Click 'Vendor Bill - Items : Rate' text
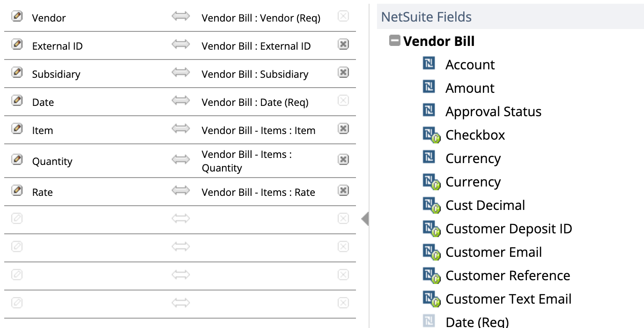The width and height of the screenshot is (644, 328). pyautogui.click(x=258, y=192)
